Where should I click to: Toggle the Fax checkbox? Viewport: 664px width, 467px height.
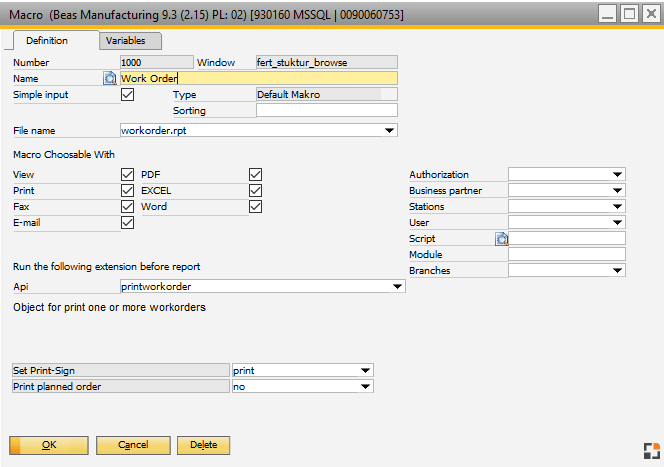click(x=127, y=207)
